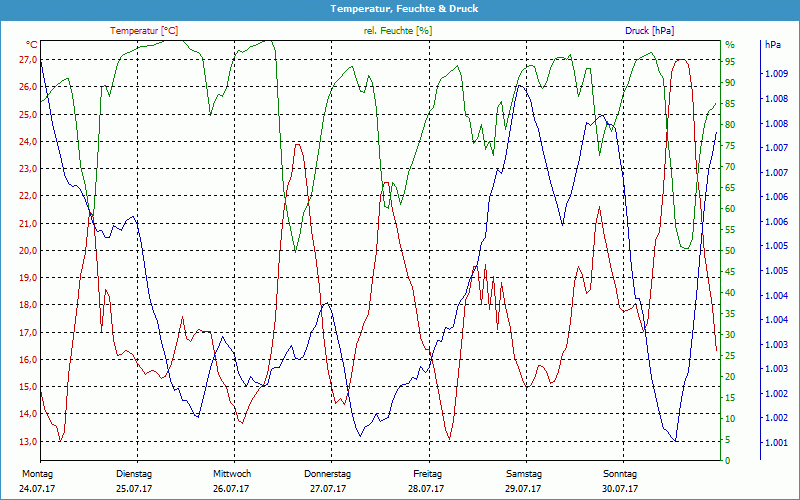Image resolution: width=800 pixels, height=500 pixels.
Task: Click green humidity axis value 90
Action: pyautogui.click(x=730, y=83)
